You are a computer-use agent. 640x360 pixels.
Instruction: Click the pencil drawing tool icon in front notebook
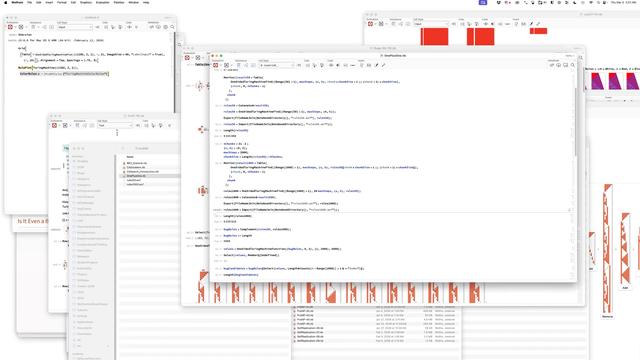pyautogui.click(x=377, y=65)
